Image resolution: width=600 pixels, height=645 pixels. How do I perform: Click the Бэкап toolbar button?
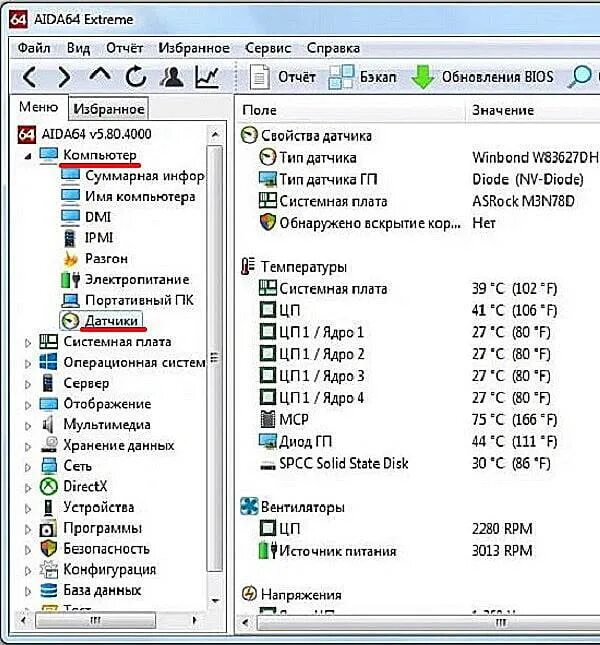tap(363, 77)
